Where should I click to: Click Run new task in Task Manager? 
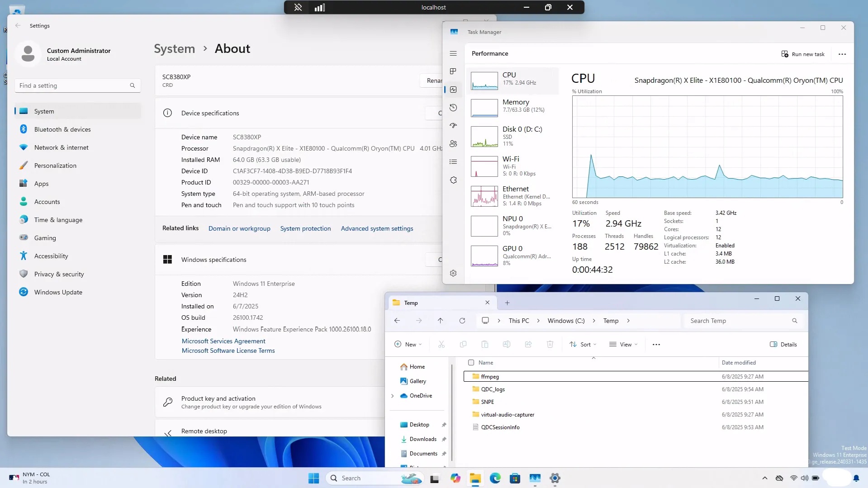(x=803, y=54)
